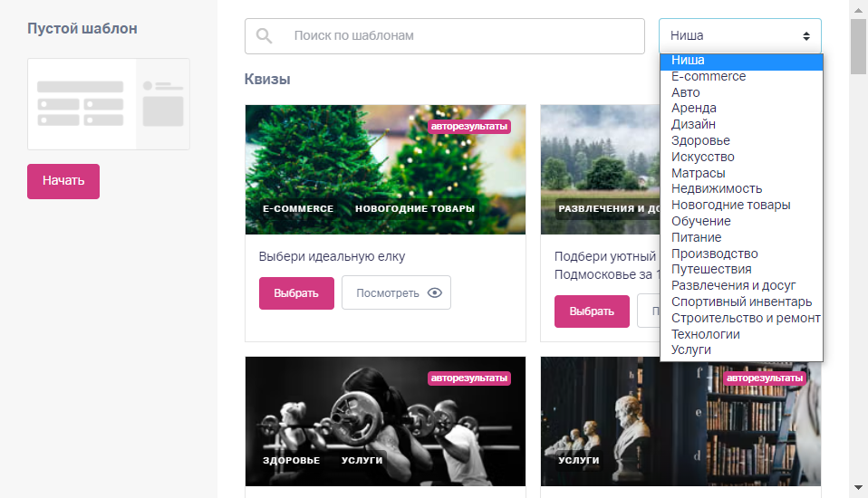Open Посмотреть preview for елку quiz
This screenshot has height=498, width=868.
[396, 292]
